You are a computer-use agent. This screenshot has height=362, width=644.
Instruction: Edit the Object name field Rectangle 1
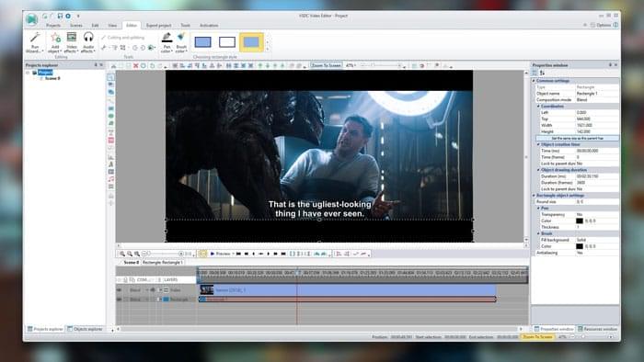(x=597, y=94)
